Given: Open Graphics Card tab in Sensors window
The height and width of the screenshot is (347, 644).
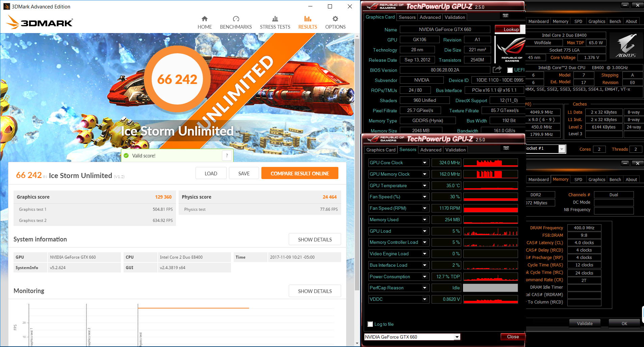Looking at the screenshot, I should tap(381, 150).
